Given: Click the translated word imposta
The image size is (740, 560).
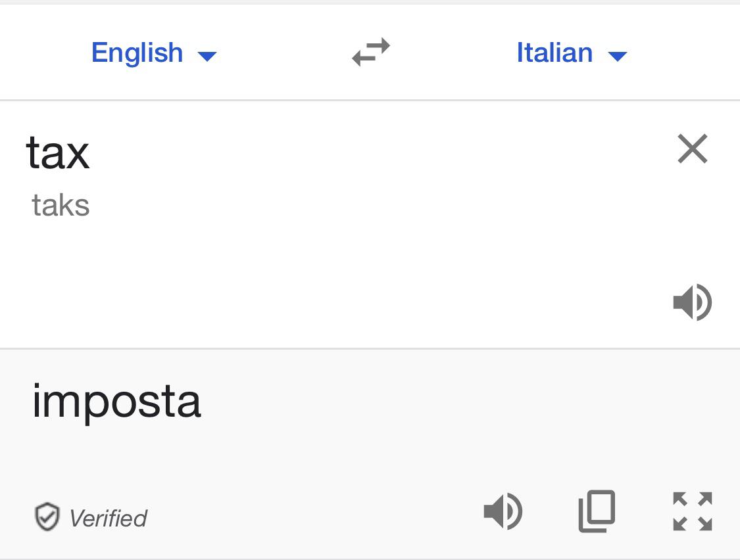Looking at the screenshot, I should point(116,402).
